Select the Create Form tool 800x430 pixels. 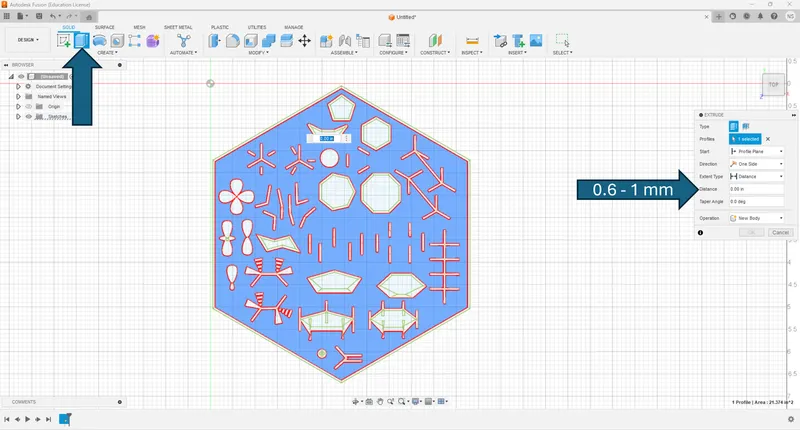[153, 40]
